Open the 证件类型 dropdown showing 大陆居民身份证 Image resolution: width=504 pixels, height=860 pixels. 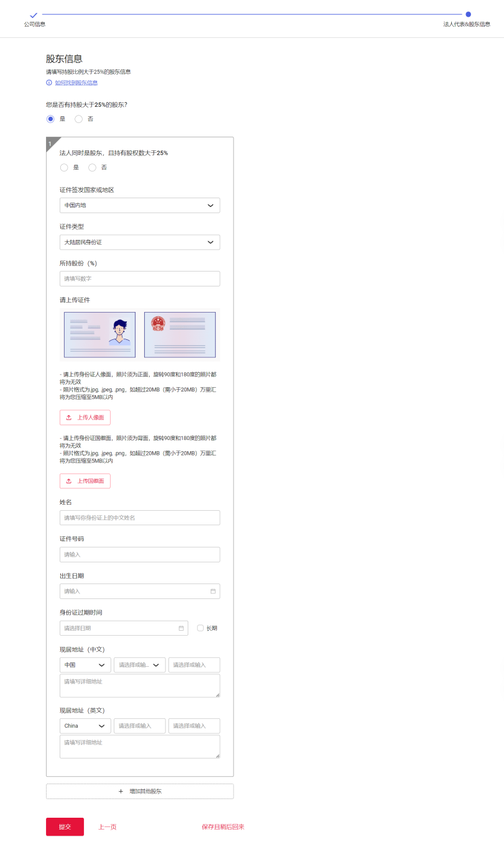[140, 242]
